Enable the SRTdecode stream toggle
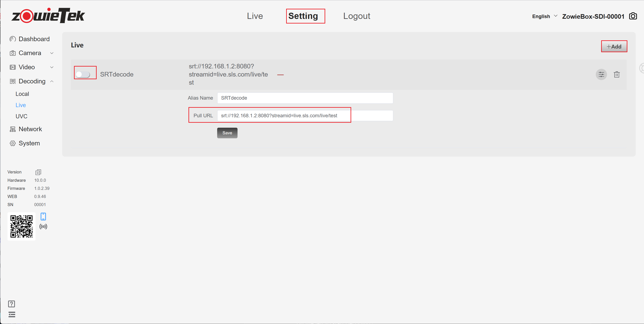Screen dimensions: 644x324 (x=83, y=74)
